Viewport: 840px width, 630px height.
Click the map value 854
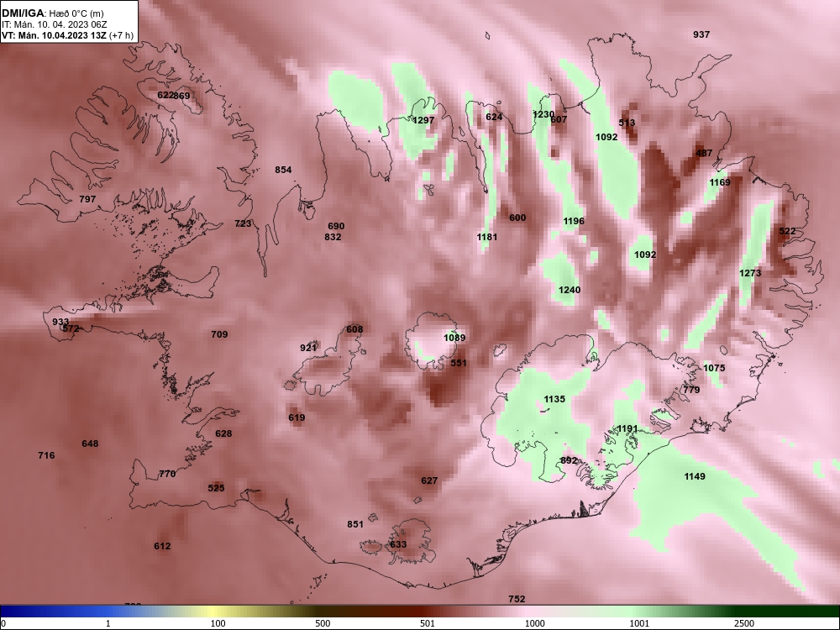pos(283,170)
